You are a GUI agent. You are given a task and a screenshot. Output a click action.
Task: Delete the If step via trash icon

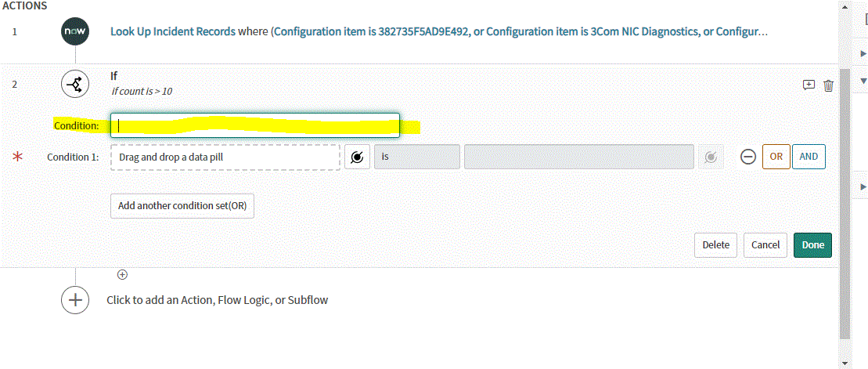(828, 85)
